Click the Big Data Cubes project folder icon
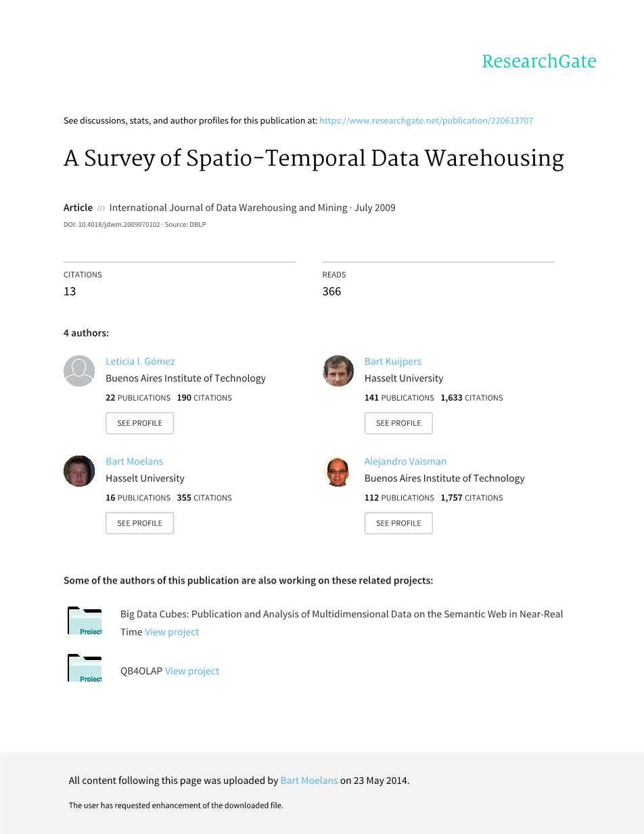Image resolution: width=644 pixels, height=834 pixels. [85, 621]
